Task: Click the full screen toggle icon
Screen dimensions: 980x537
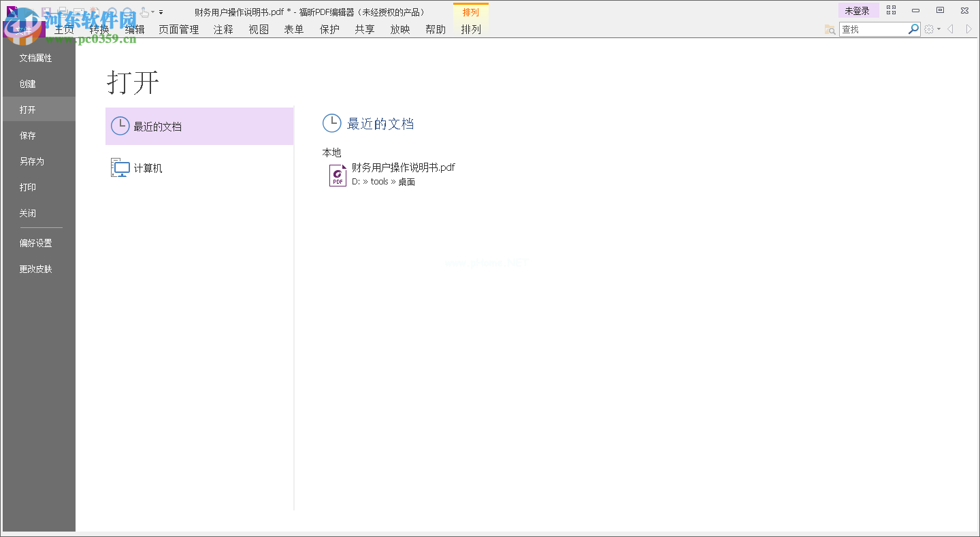Action: point(891,10)
